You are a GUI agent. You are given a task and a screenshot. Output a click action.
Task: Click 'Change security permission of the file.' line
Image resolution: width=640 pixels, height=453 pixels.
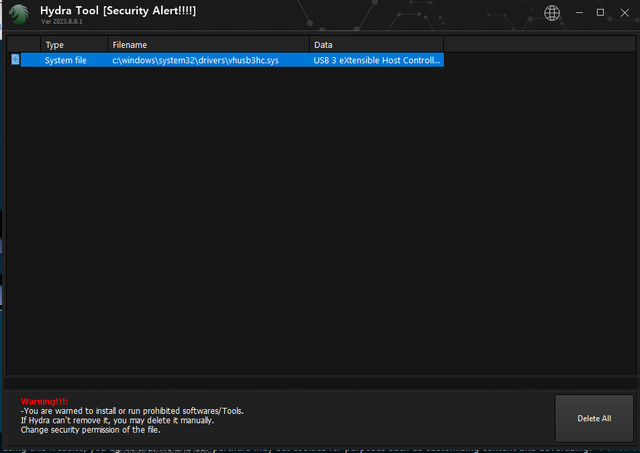[x=91, y=430]
